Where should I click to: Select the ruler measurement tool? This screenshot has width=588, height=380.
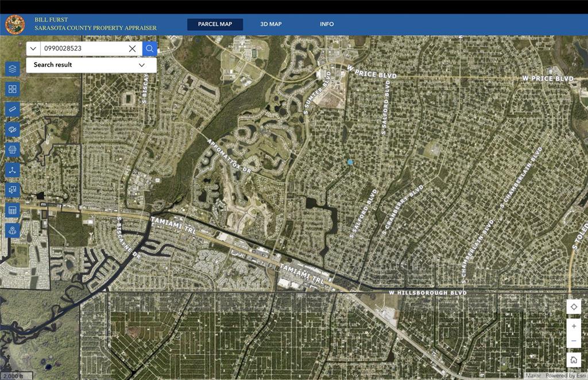click(x=13, y=109)
